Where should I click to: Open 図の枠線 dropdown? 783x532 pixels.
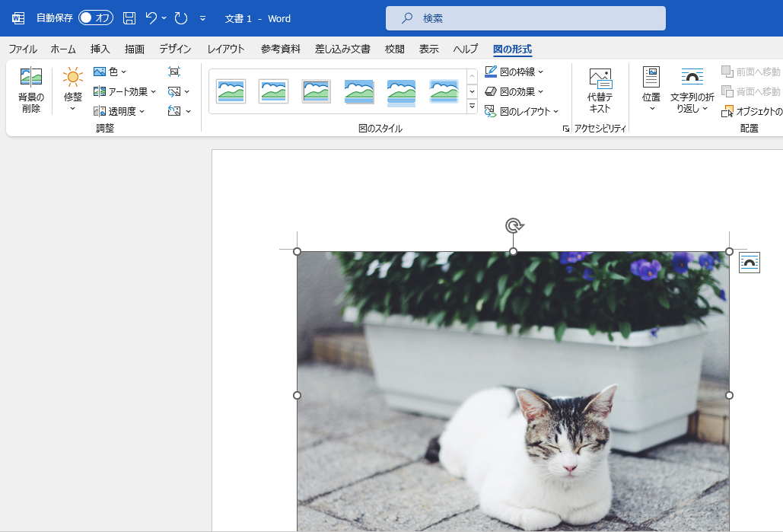point(514,72)
